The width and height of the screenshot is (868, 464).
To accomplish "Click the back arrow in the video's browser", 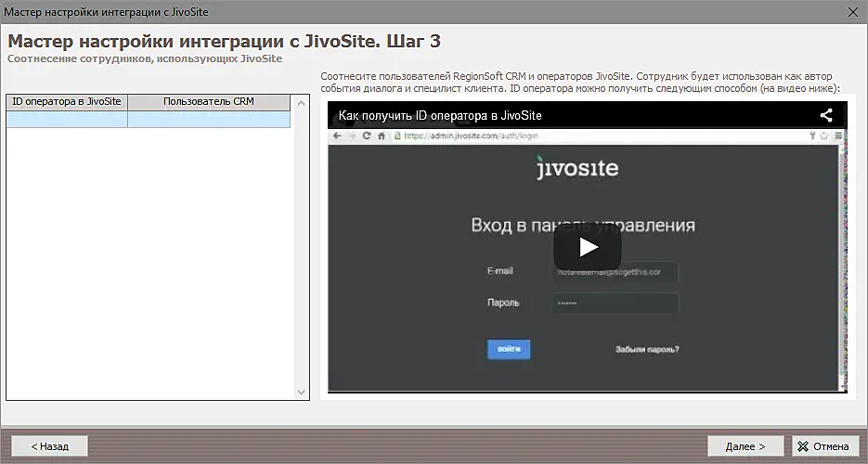I will click(337, 135).
